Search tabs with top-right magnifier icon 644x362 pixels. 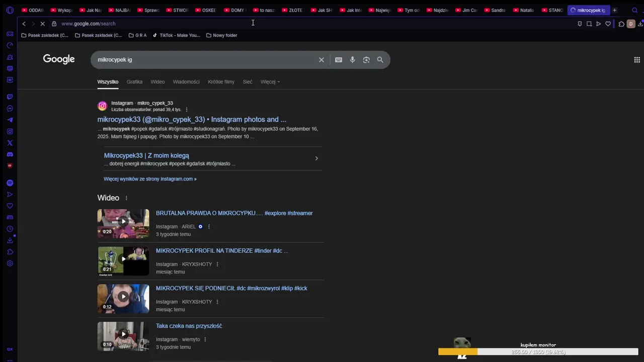634,10
